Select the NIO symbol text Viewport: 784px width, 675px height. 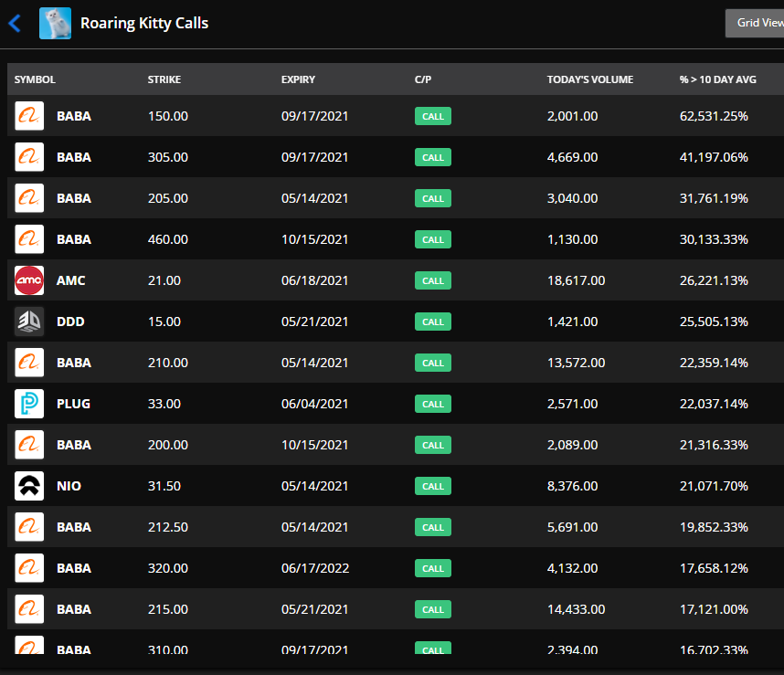click(x=69, y=486)
